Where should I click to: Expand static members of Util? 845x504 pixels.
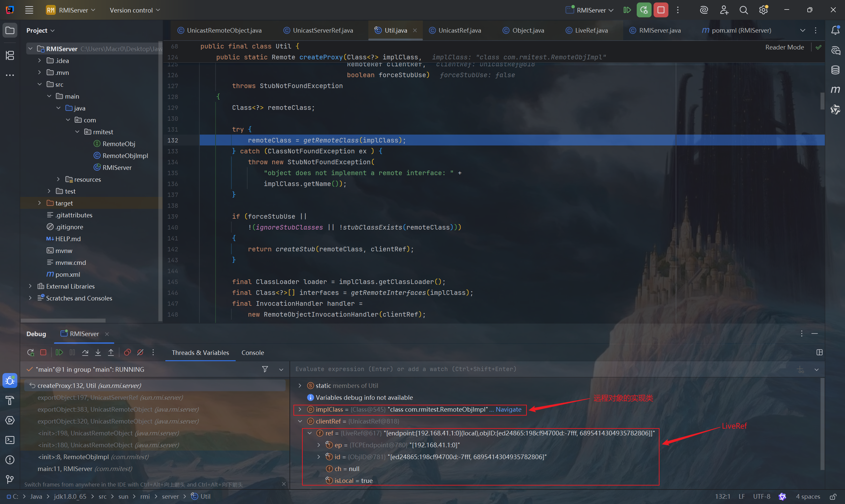(x=300, y=386)
